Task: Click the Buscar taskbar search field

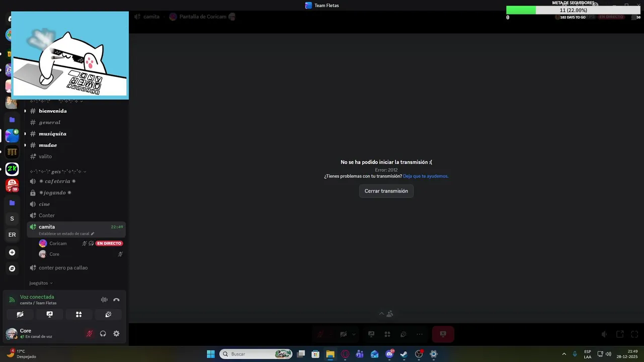Action: point(257,354)
